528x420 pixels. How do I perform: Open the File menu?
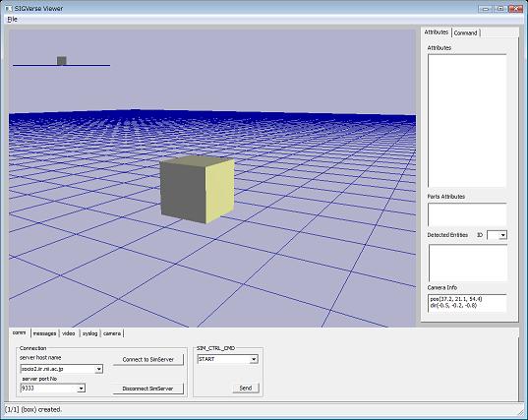(12, 20)
